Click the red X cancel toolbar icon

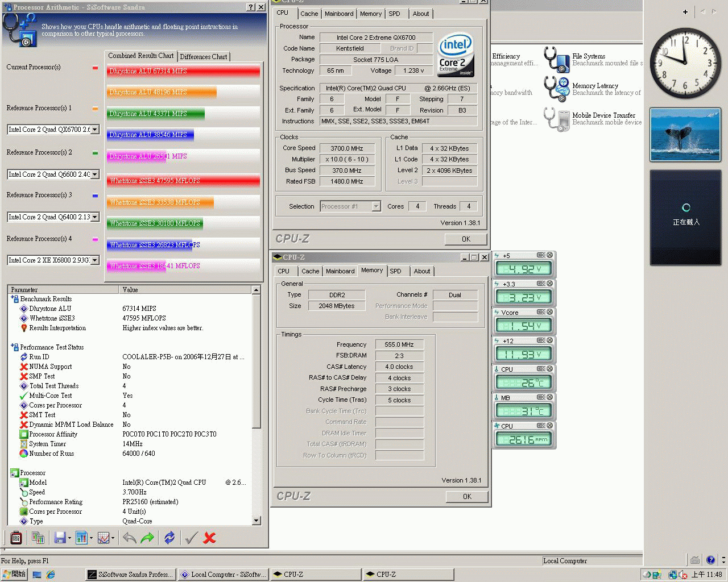pyautogui.click(x=209, y=538)
